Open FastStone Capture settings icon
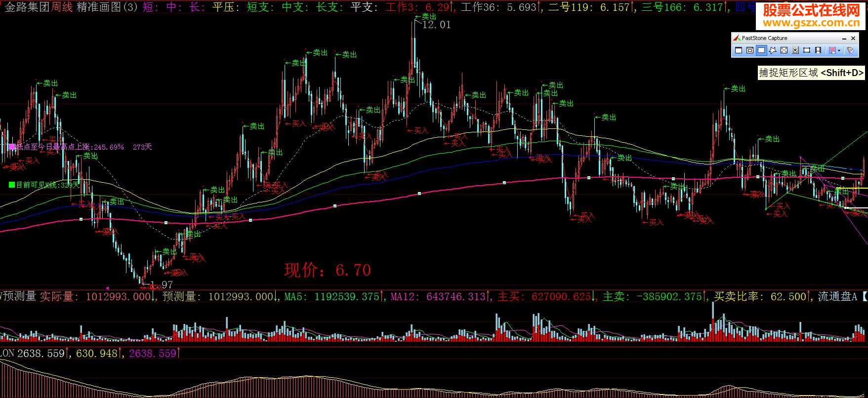Image resolution: width=868 pixels, height=398 pixels. point(850,50)
